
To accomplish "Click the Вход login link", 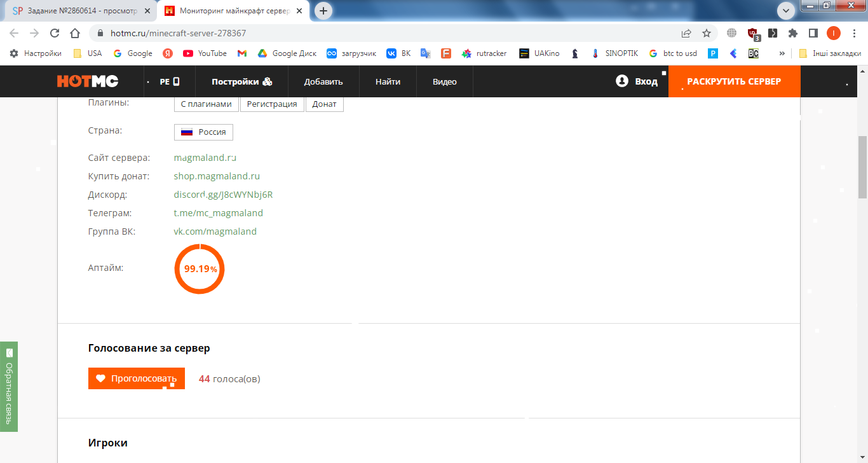I will (637, 81).
